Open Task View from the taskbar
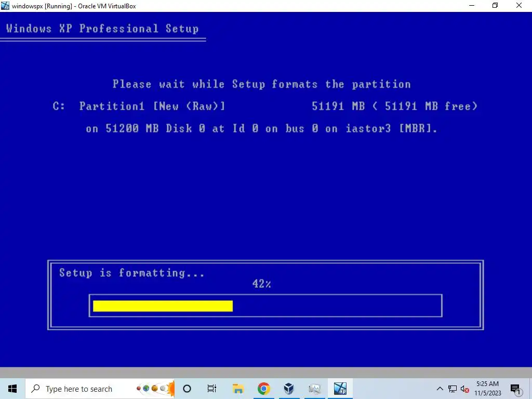The width and height of the screenshot is (532, 399). click(x=212, y=389)
